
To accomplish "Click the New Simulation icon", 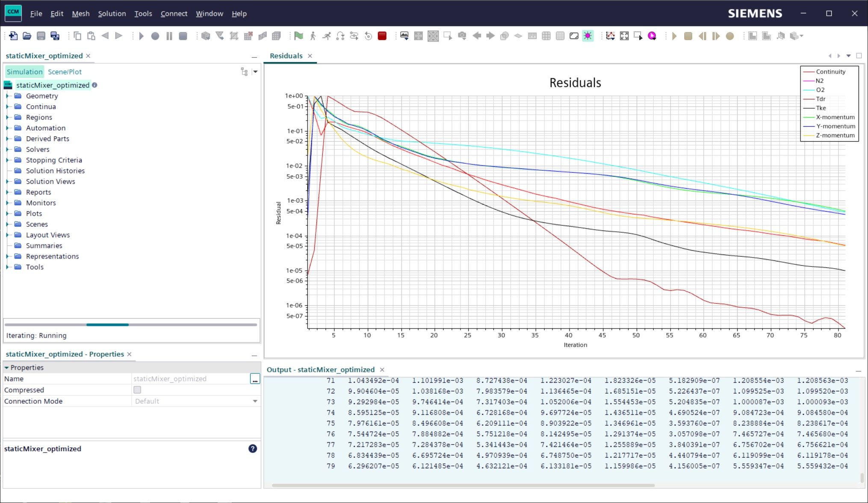I will point(13,36).
